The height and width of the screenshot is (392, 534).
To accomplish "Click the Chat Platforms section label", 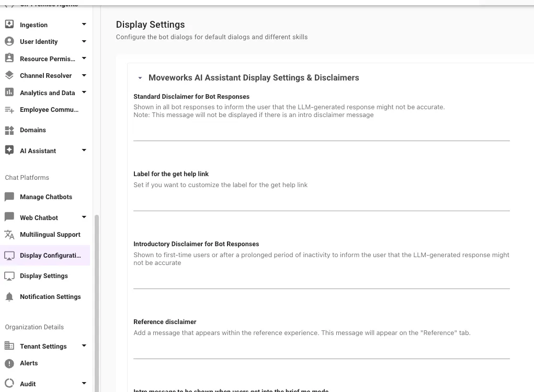I will [27, 178].
